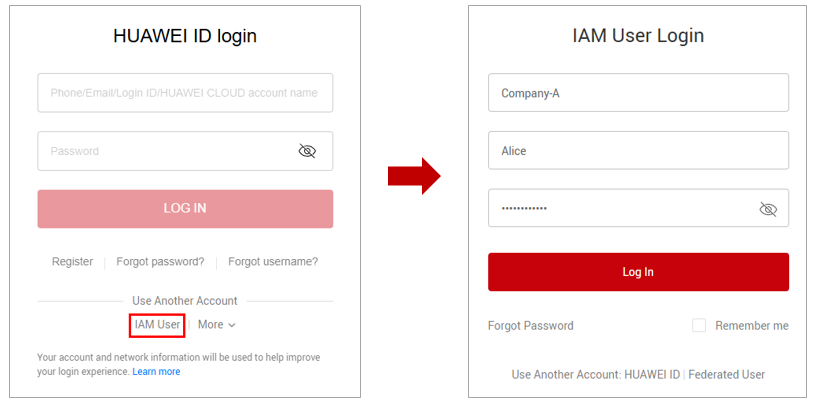Follow the blue Learn more link
819x405 pixels.
[156, 372]
